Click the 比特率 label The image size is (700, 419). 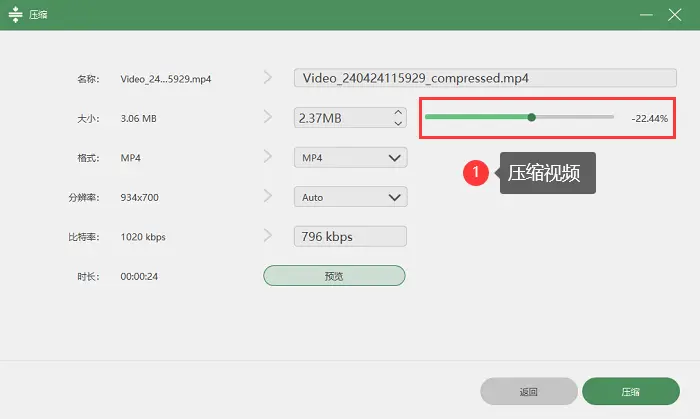84,237
